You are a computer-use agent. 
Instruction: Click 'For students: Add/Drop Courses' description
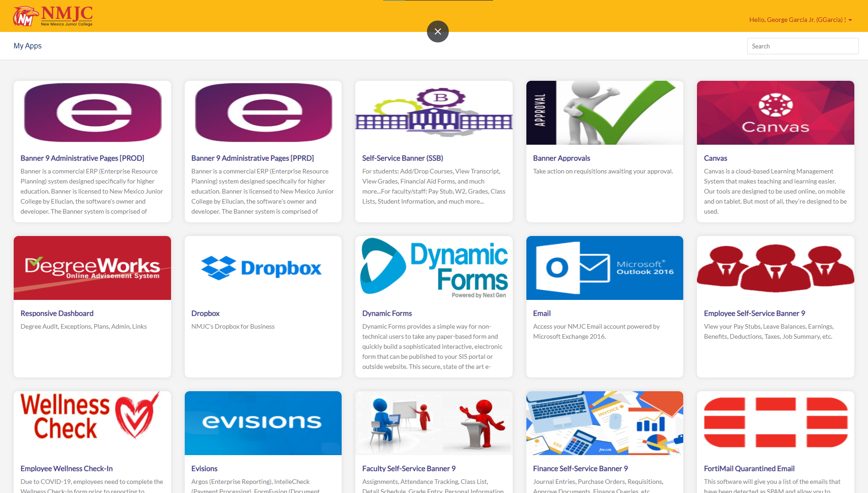tap(434, 186)
